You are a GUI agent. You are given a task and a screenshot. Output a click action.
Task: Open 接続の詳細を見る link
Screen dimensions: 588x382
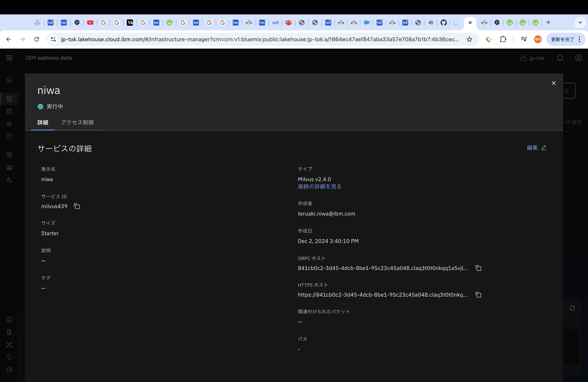(x=319, y=187)
